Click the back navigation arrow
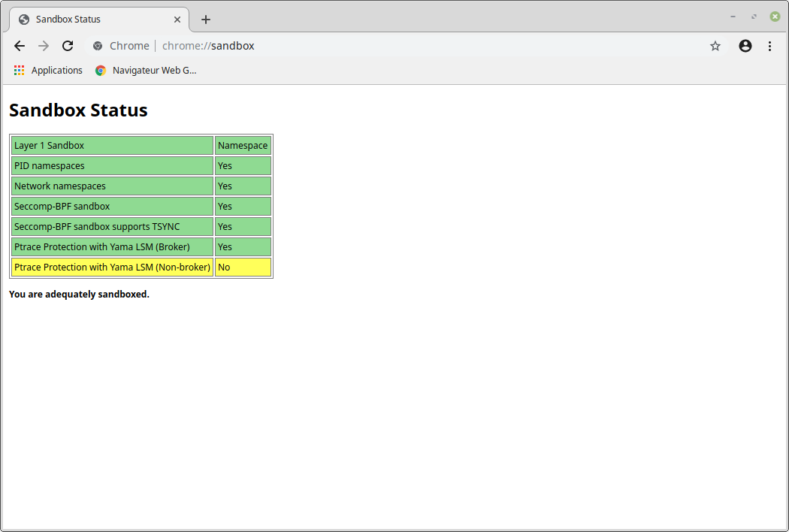789x532 pixels. 20,46
